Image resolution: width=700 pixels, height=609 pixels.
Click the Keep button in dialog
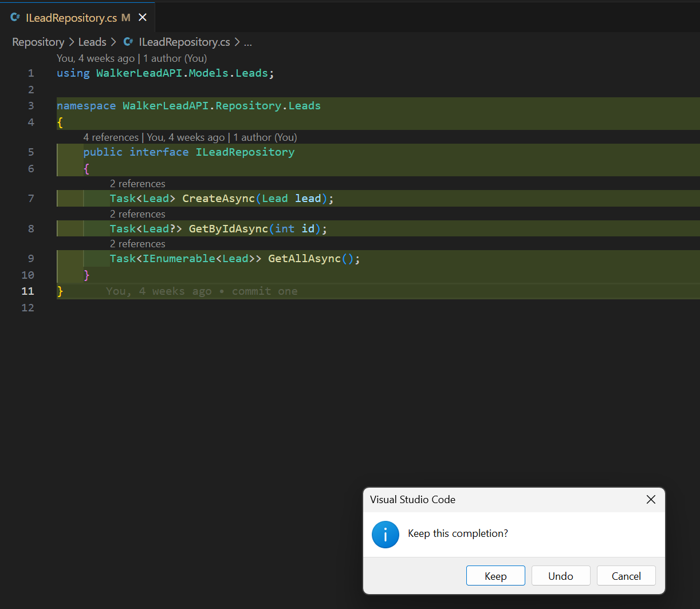[x=495, y=576]
